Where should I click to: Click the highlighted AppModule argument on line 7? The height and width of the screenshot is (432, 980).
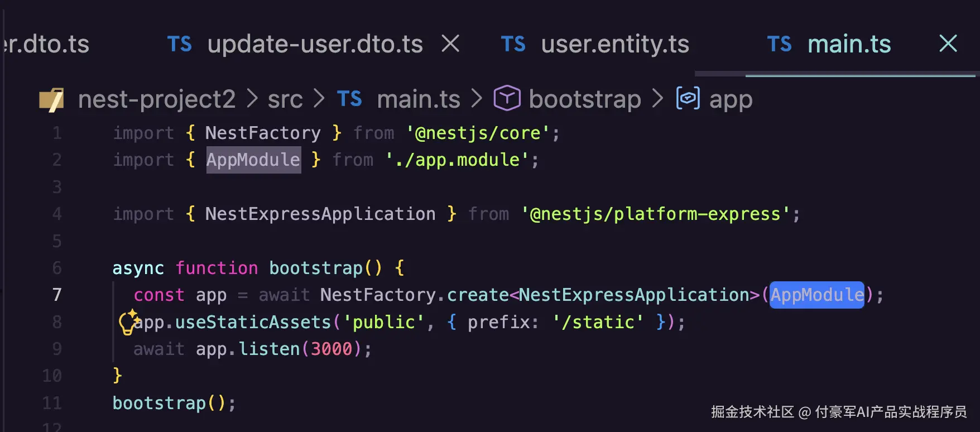(817, 295)
